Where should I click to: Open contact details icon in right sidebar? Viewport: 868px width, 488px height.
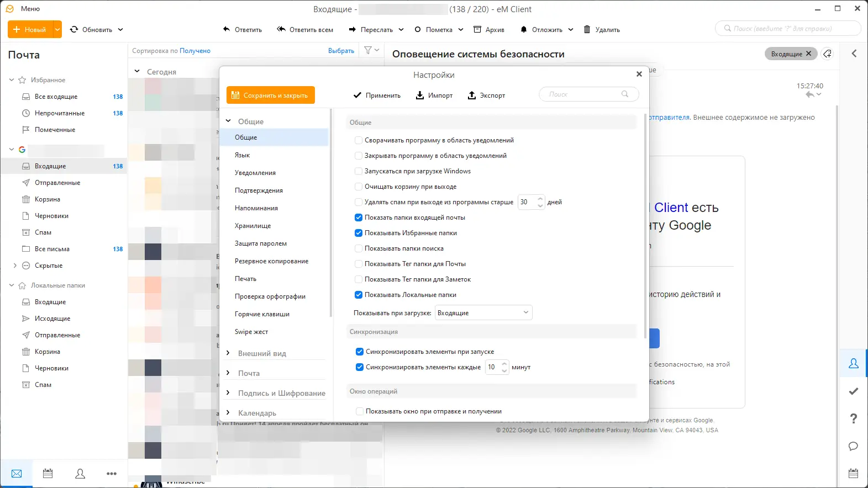point(854,363)
